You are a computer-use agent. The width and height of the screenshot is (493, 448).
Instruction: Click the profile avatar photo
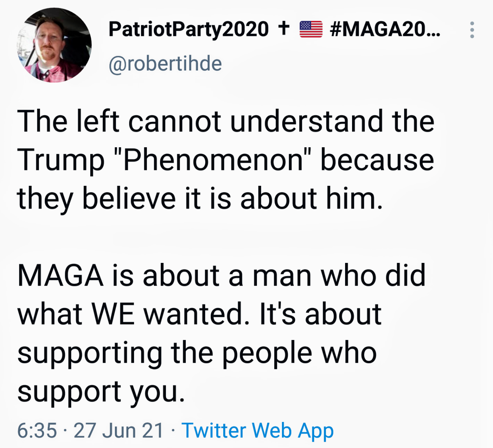54,45
